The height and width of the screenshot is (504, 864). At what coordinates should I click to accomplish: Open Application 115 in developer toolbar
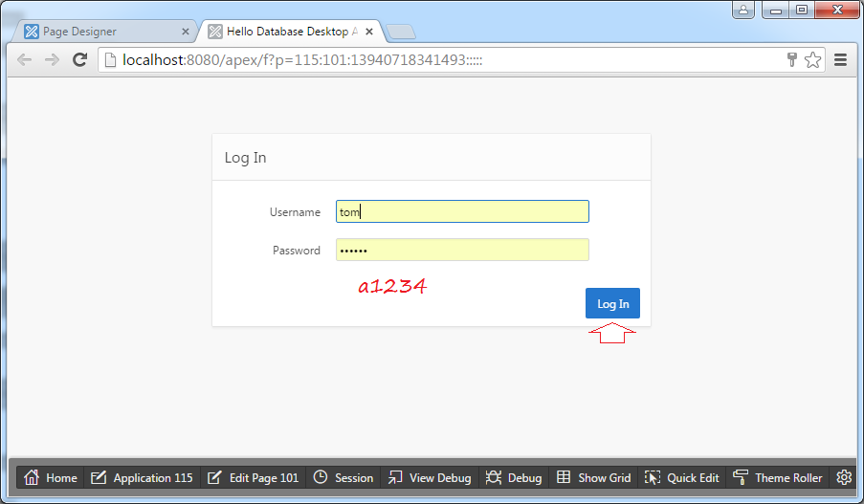click(142, 477)
